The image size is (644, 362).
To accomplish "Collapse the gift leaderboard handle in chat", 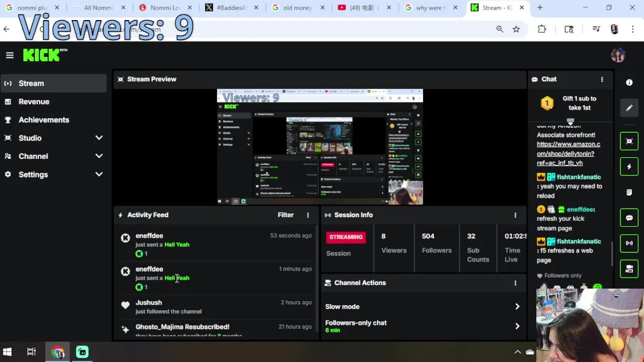I will (570, 122).
